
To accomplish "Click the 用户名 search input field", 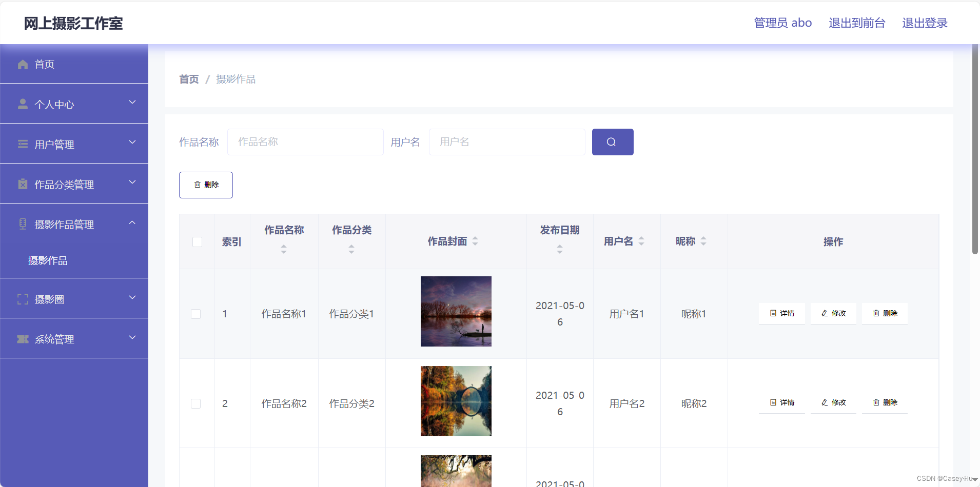I will (x=507, y=142).
